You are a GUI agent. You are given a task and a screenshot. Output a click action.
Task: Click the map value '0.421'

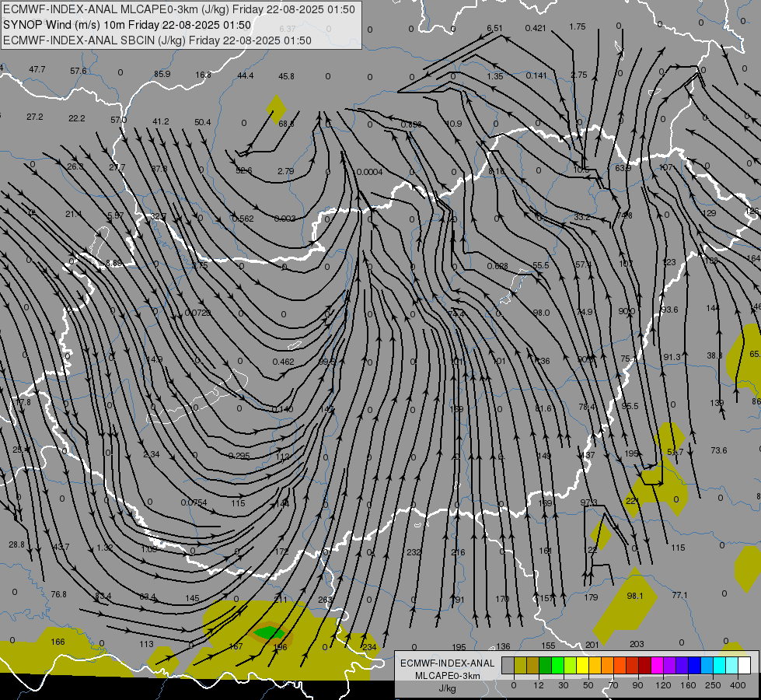[536, 28]
